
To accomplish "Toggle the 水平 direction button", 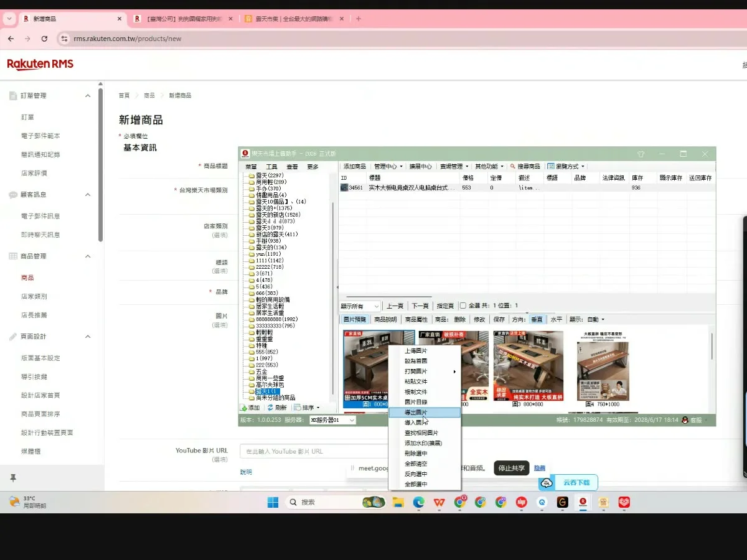I will [x=557, y=319].
